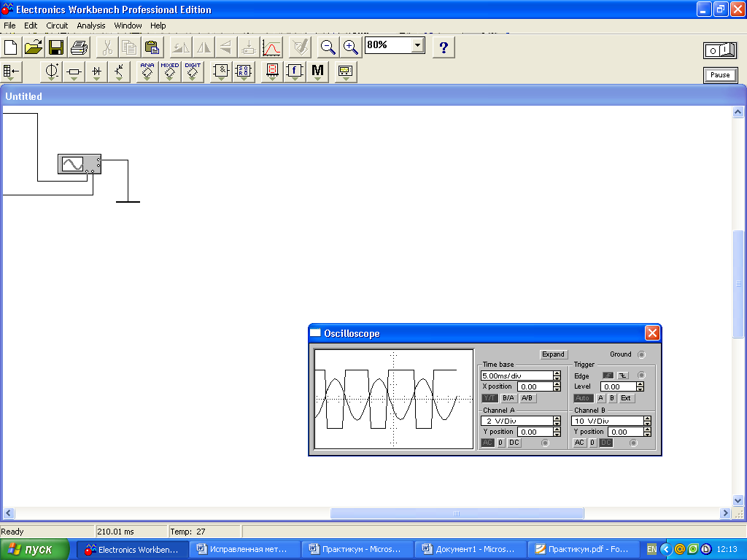This screenshot has height=560, width=747.
Task: Select falling edge trigger button
Action: 622,376
